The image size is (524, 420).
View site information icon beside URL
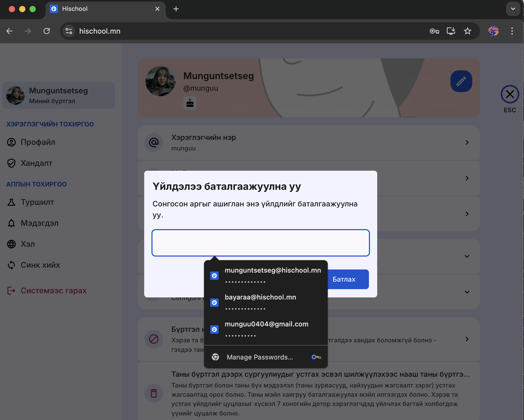click(x=69, y=31)
